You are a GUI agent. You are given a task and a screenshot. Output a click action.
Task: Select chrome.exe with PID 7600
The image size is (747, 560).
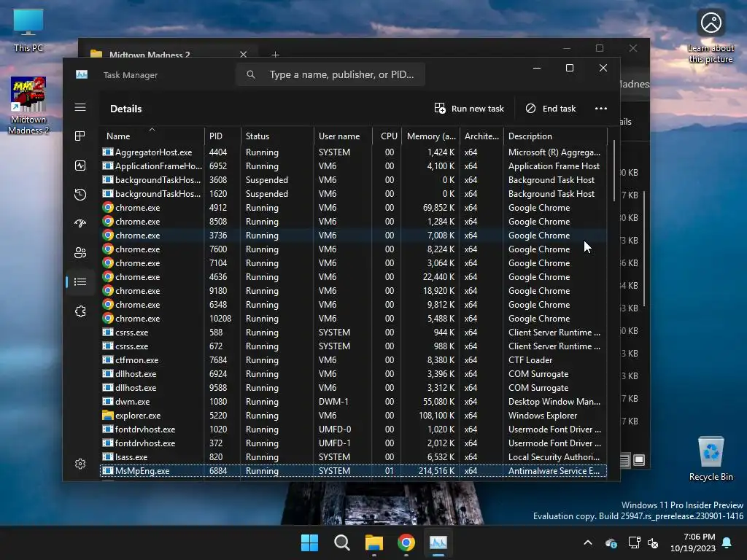(x=353, y=249)
